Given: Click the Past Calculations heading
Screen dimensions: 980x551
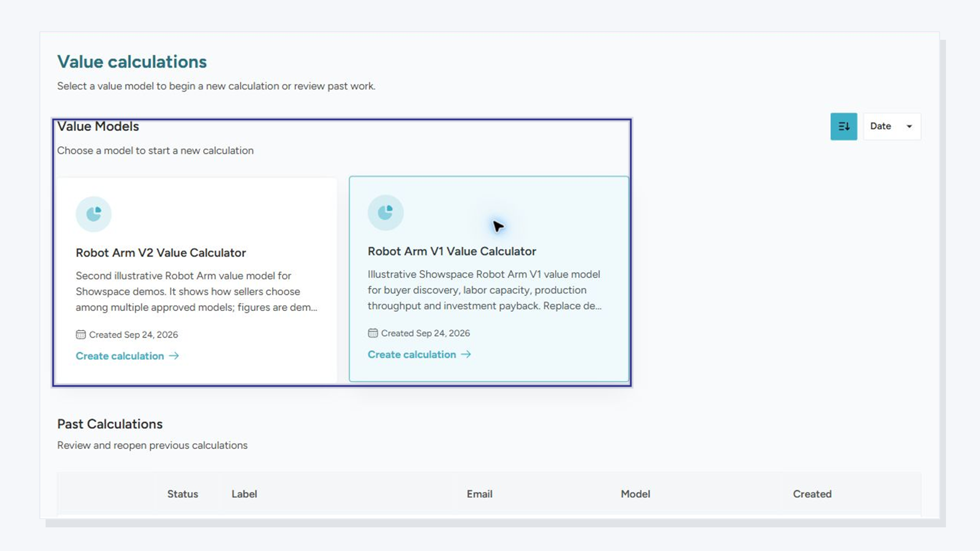Looking at the screenshot, I should [x=110, y=424].
